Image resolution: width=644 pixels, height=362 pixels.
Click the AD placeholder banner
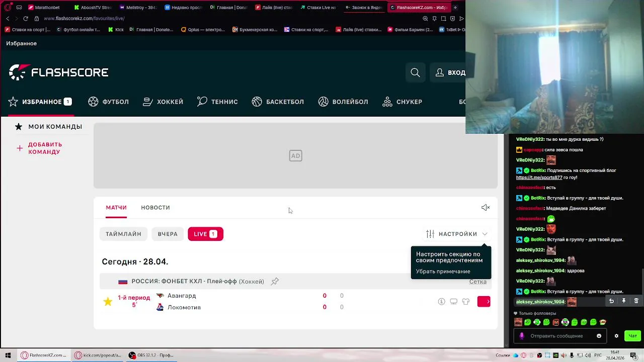click(x=295, y=156)
